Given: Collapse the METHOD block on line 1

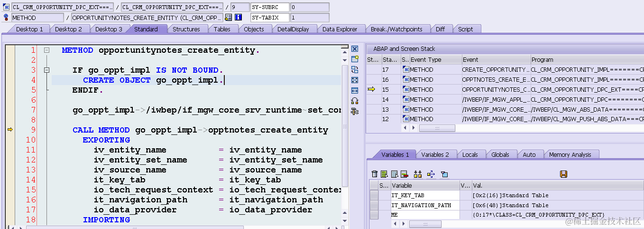Looking at the screenshot, I should tap(46, 50).
